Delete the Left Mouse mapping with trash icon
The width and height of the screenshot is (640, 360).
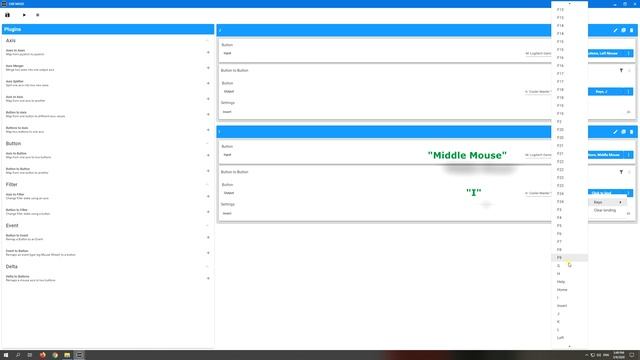coord(631,30)
